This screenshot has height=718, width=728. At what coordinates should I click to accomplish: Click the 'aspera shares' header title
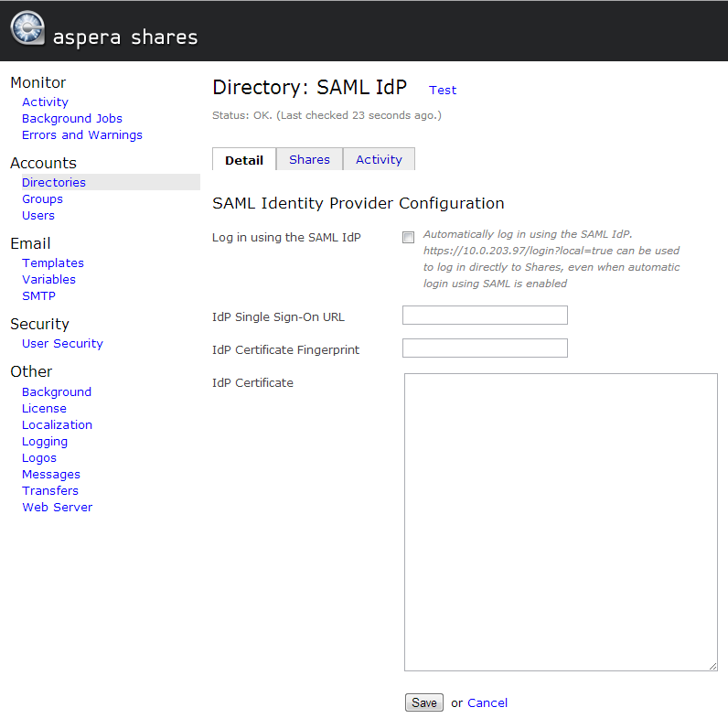click(125, 38)
